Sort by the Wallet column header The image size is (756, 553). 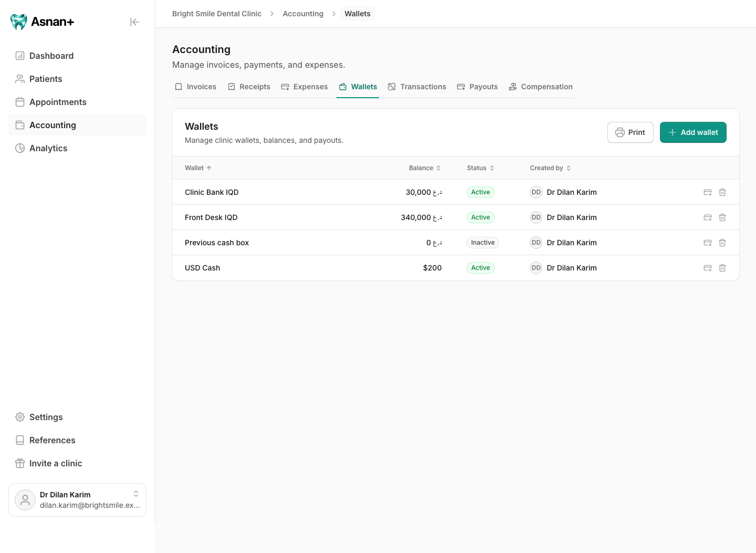click(198, 168)
